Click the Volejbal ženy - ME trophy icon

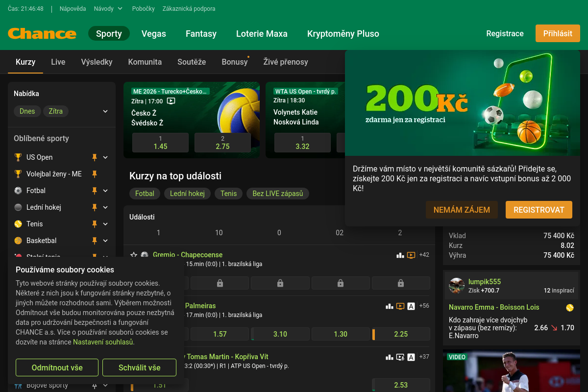pyautogui.click(x=18, y=174)
